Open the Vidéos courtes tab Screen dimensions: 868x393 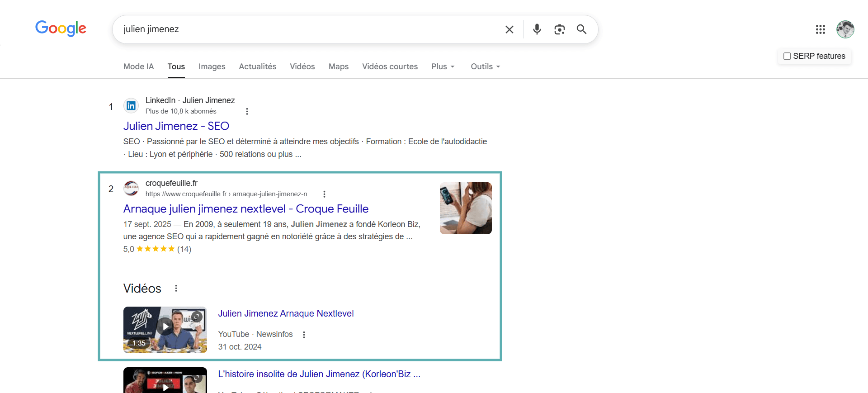pos(390,66)
